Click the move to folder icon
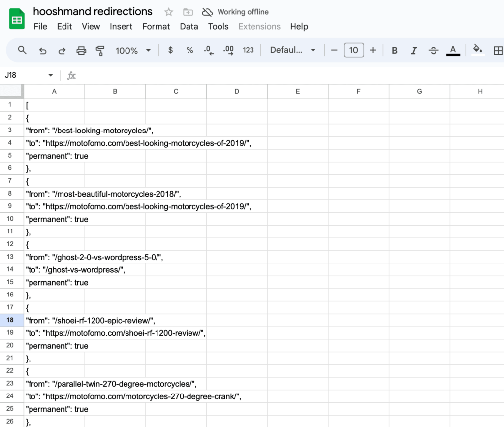 tap(188, 12)
